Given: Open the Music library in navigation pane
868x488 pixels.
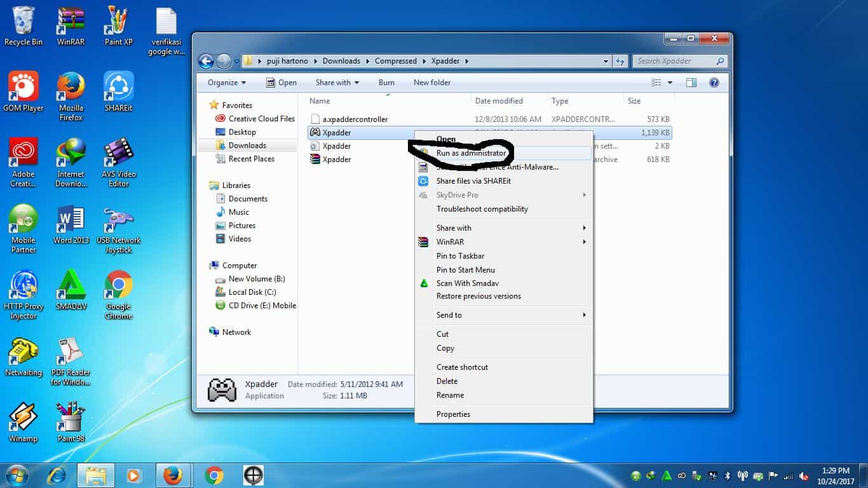Looking at the screenshot, I should click(233, 212).
